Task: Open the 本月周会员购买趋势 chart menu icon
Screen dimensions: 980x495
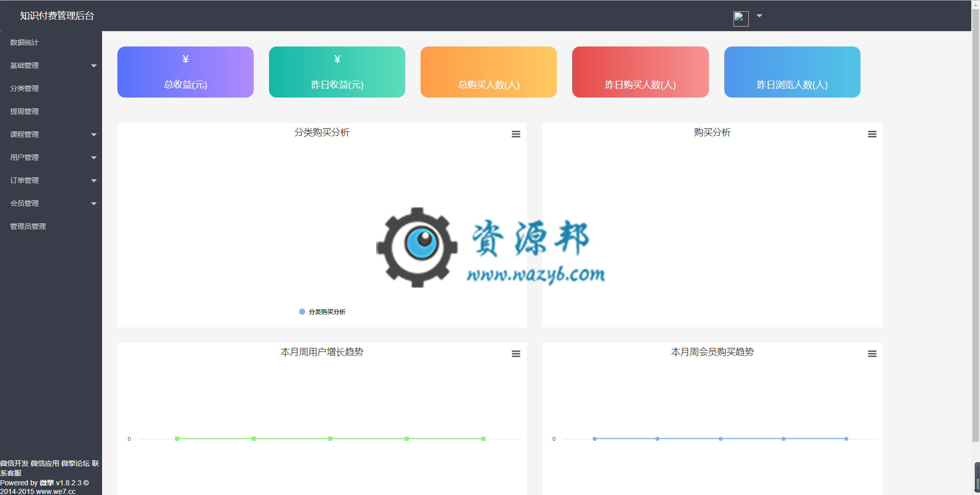Action: 872,354
